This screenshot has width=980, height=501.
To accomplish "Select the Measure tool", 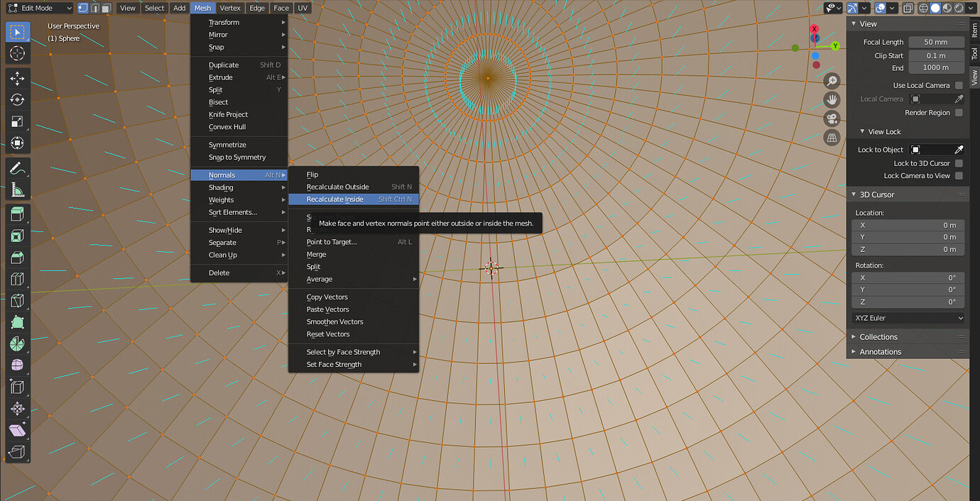I will 16,189.
